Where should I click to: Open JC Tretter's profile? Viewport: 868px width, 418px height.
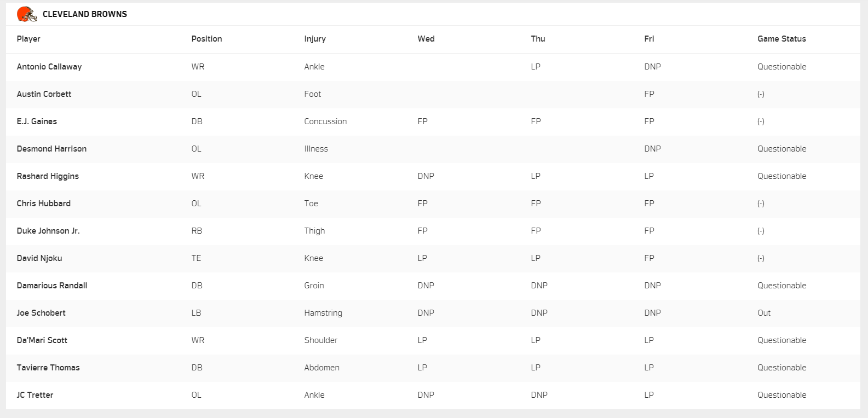[x=35, y=395]
